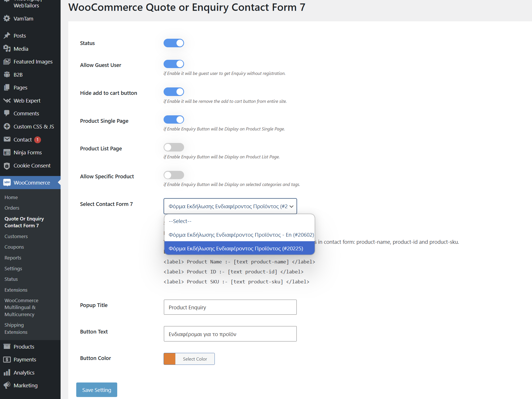Open the Pages icon in sidebar
532x399 pixels.
pos(7,87)
